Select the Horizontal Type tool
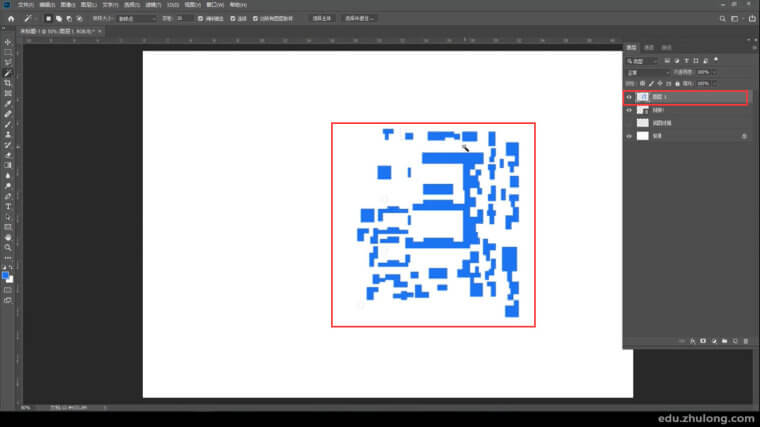Screen dimensions: 760x427 click(8, 206)
